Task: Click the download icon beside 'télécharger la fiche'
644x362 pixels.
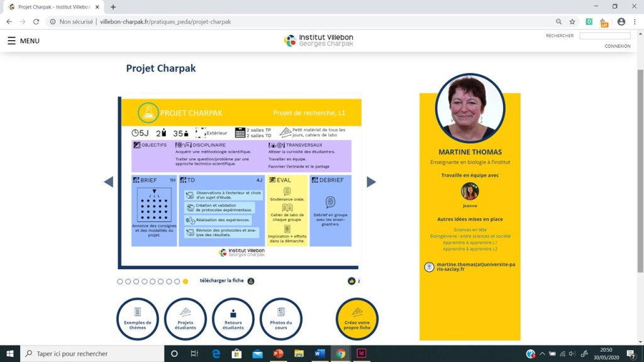Action: pos(251,281)
